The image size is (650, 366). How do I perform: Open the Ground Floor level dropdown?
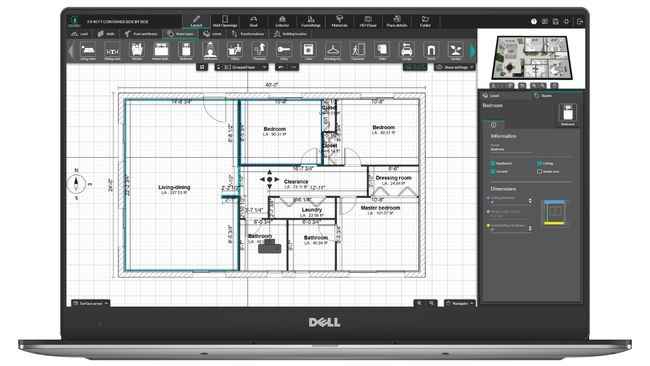(x=241, y=67)
